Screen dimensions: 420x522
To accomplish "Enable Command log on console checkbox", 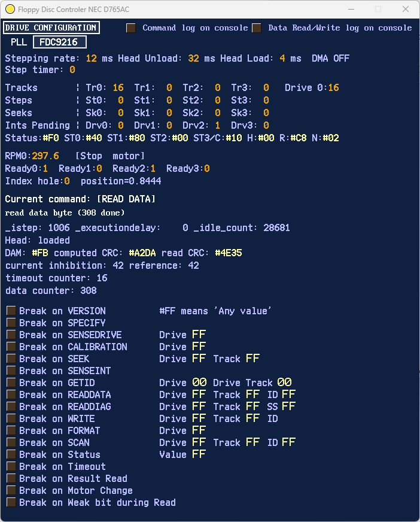I will pos(131,28).
